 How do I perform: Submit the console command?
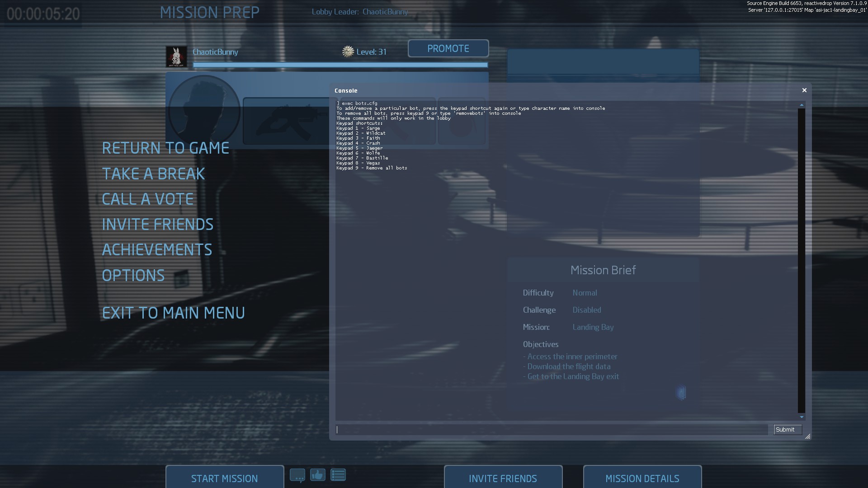pyautogui.click(x=787, y=430)
